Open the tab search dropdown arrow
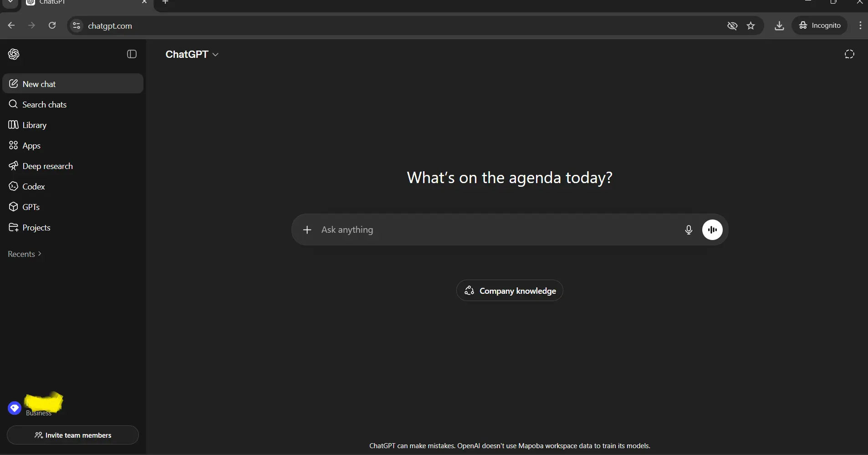This screenshot has width=868, height=455. (x=10, y=2)
